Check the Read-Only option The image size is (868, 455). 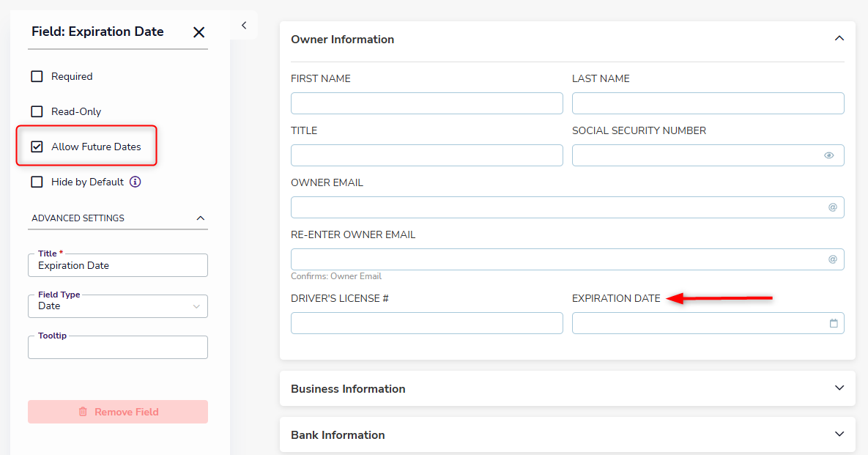37,111
